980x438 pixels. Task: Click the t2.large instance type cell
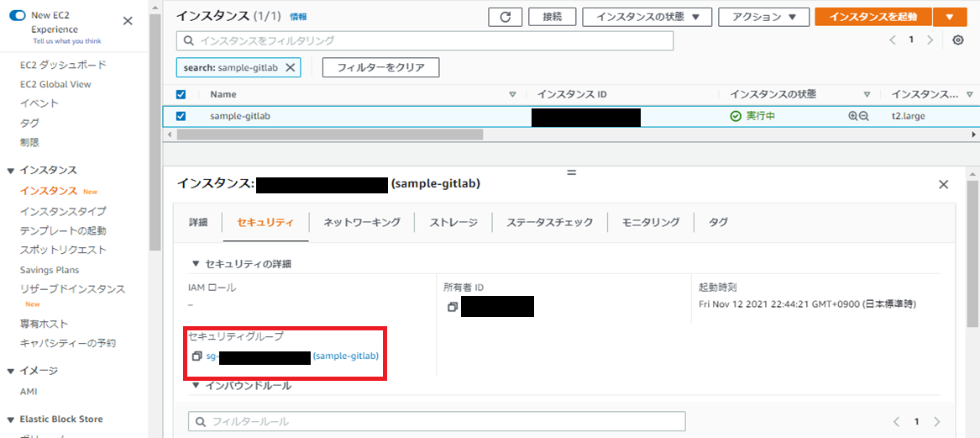tap(908, 116)
